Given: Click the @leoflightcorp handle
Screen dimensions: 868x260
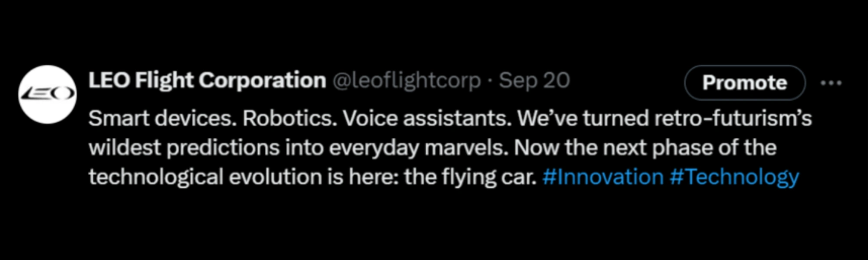Looking at the screenshot, I should pos(407,81).
